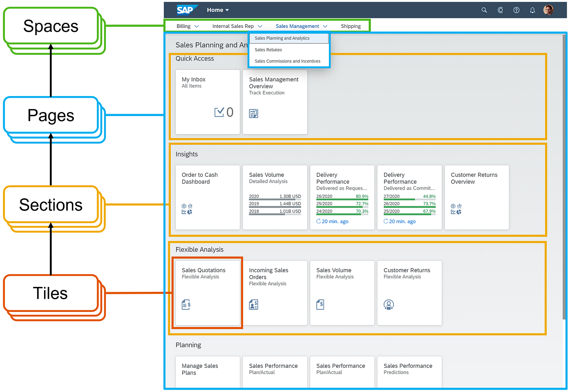The width and height of the screenshot is (572, 392).
Task: Expand the Home dropdown in the header
Action: point(217,10)
